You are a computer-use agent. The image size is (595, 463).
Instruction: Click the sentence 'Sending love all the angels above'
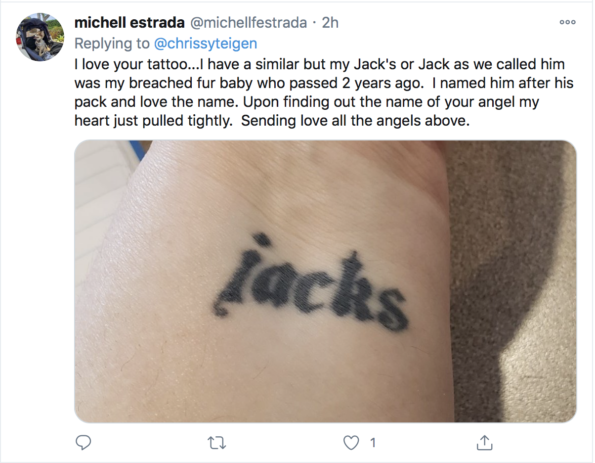point(355,121)
